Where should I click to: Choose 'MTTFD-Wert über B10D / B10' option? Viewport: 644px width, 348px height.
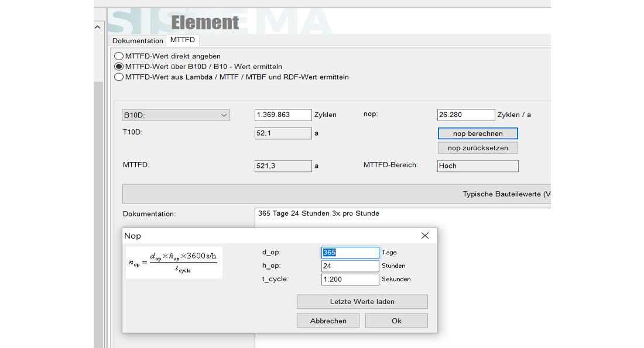click(x=119, y=67)
